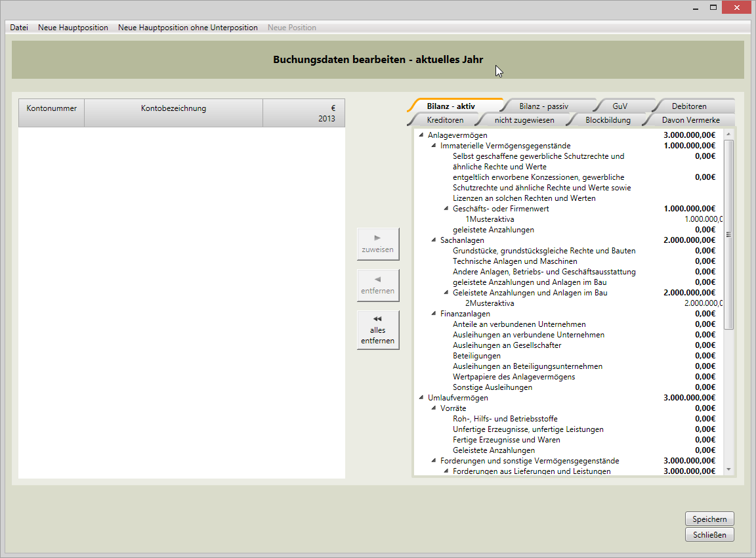Switch to the 'Bilanz - passiv' tab
Screen dimensions: 756x558
coord(543,106)
